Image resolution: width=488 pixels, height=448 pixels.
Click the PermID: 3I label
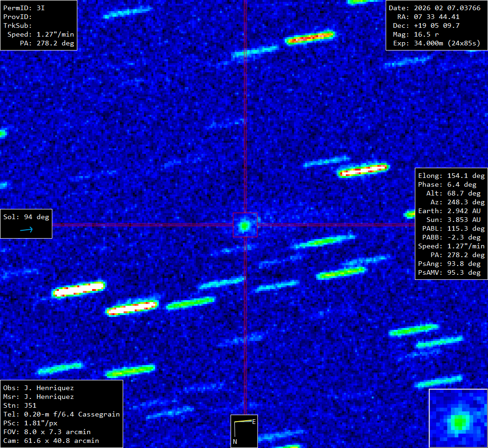pos(24,8)
